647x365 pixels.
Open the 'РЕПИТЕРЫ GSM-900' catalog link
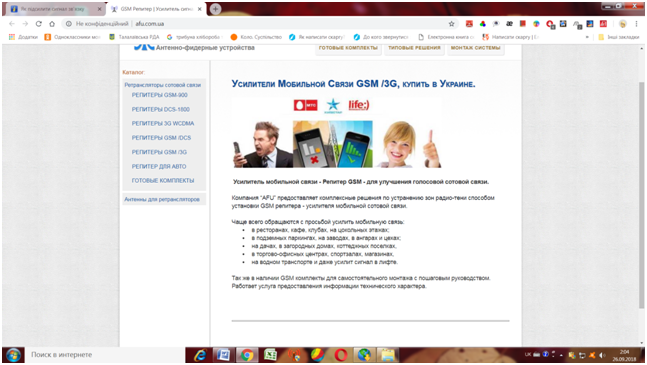(160, 95)
